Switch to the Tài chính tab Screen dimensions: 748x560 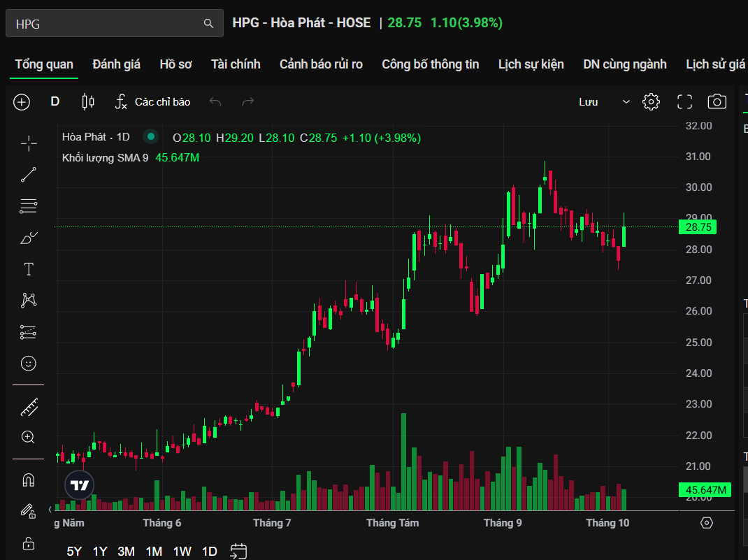[236, 64]
